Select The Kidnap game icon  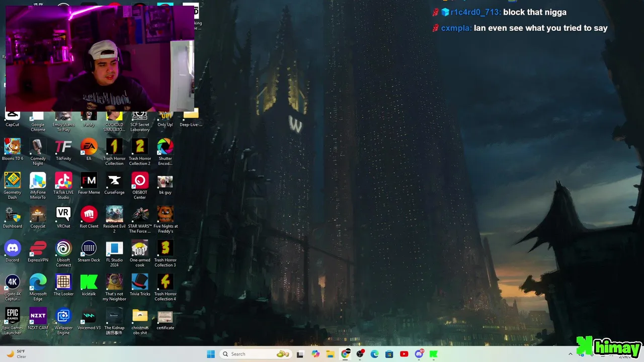[114, 321]
